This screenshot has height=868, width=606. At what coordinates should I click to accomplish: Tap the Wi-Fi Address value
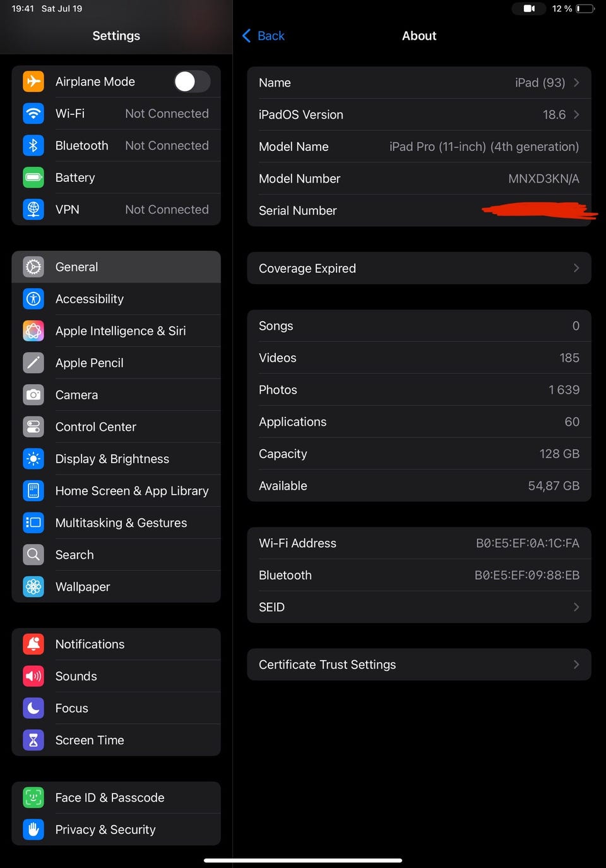528,543
